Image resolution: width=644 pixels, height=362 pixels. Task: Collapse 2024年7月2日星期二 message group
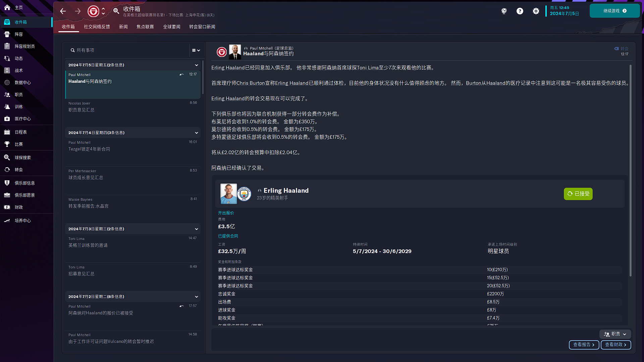click(x=197, y=297)
